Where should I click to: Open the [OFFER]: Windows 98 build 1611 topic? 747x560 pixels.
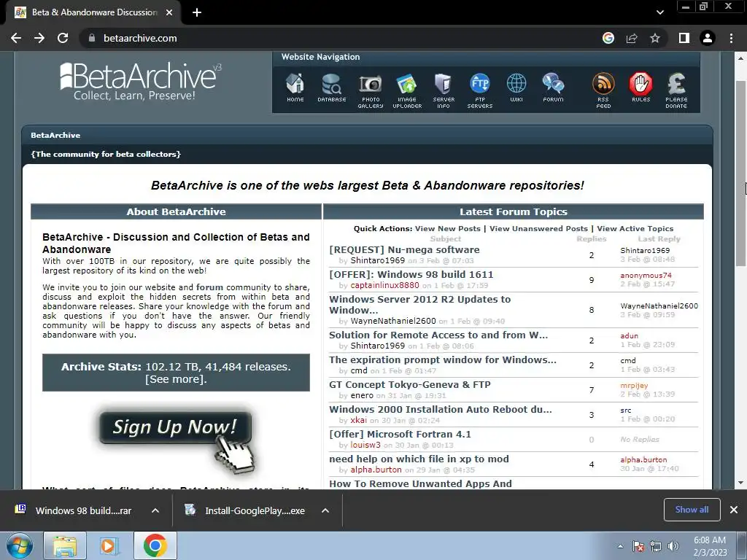click(411, 274)
